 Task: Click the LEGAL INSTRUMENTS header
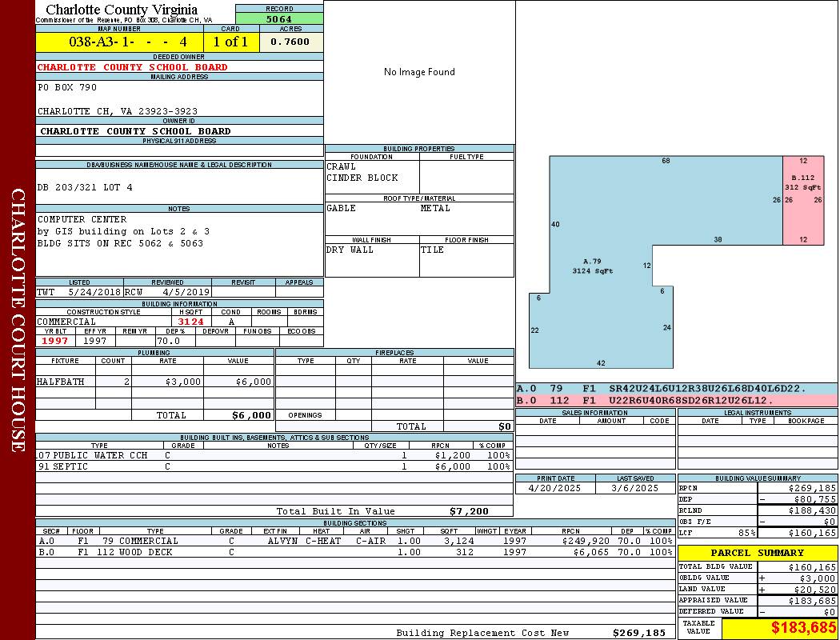point(758,412)
